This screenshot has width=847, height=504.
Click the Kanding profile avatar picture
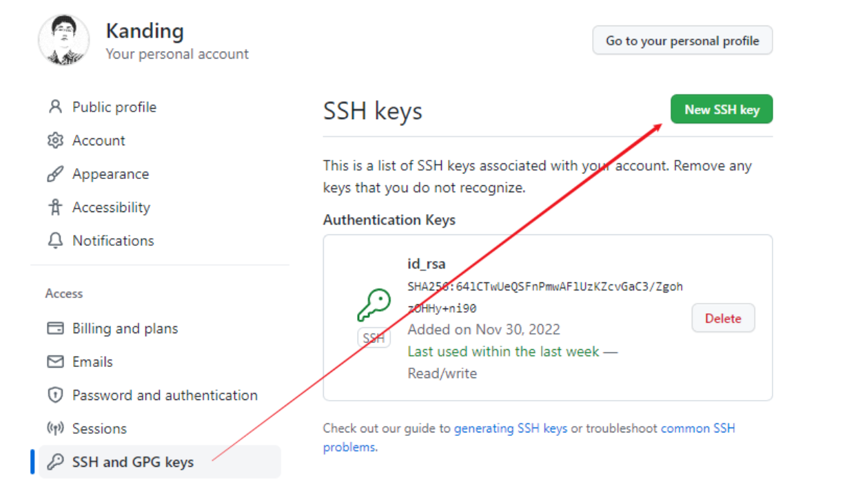pos(64,41)
